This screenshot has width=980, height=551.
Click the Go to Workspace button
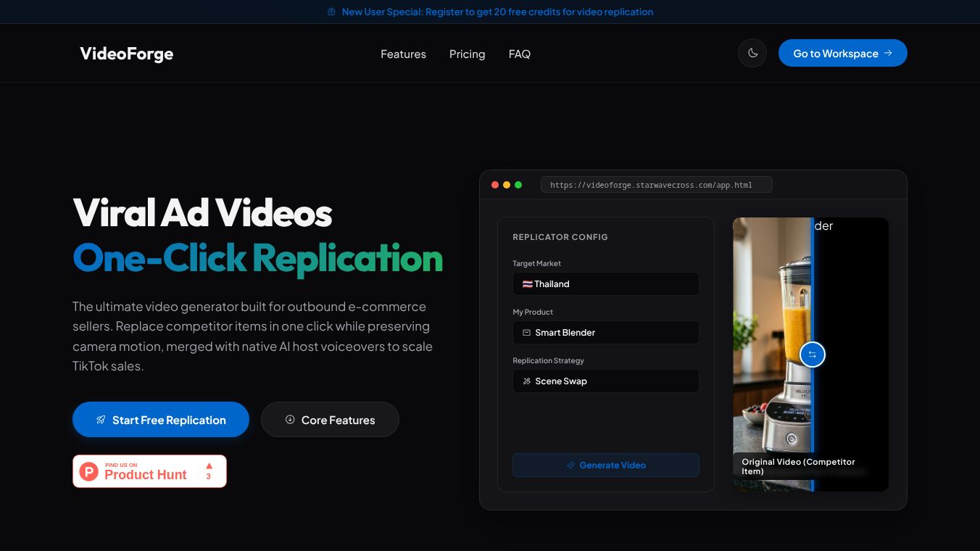pyautogui.click(x=843, y=53)
